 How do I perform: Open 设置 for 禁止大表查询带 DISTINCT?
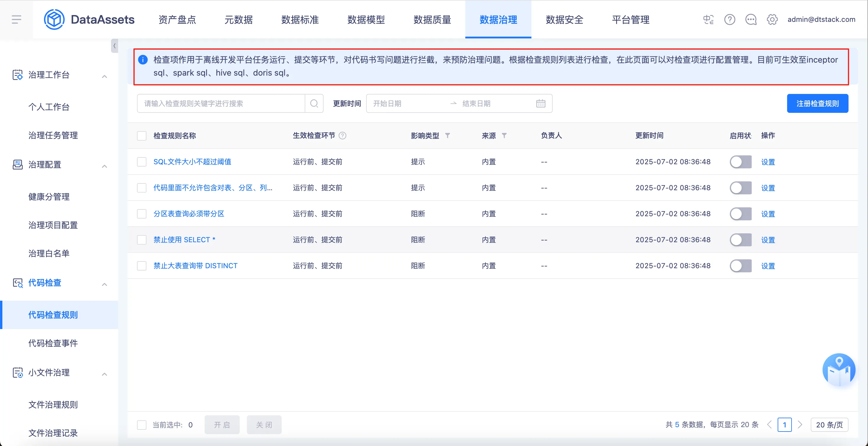point(768,266)
